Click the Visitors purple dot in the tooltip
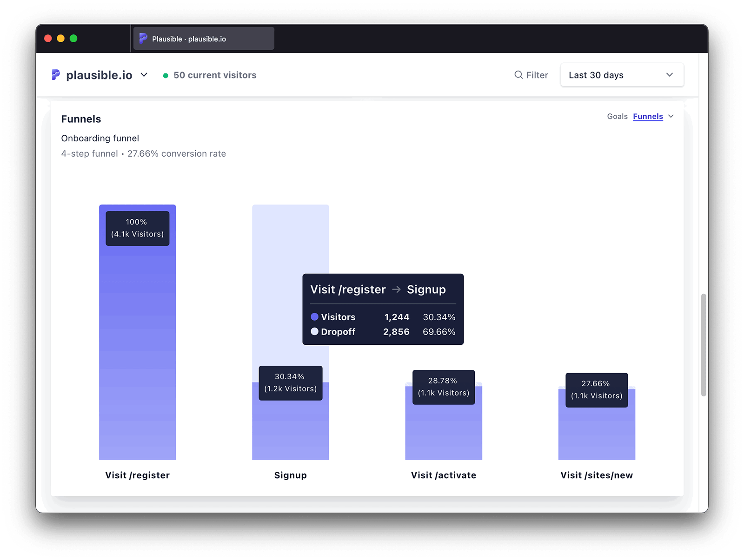The height and width of the screenshot is (560, 744). pos(315,317)
